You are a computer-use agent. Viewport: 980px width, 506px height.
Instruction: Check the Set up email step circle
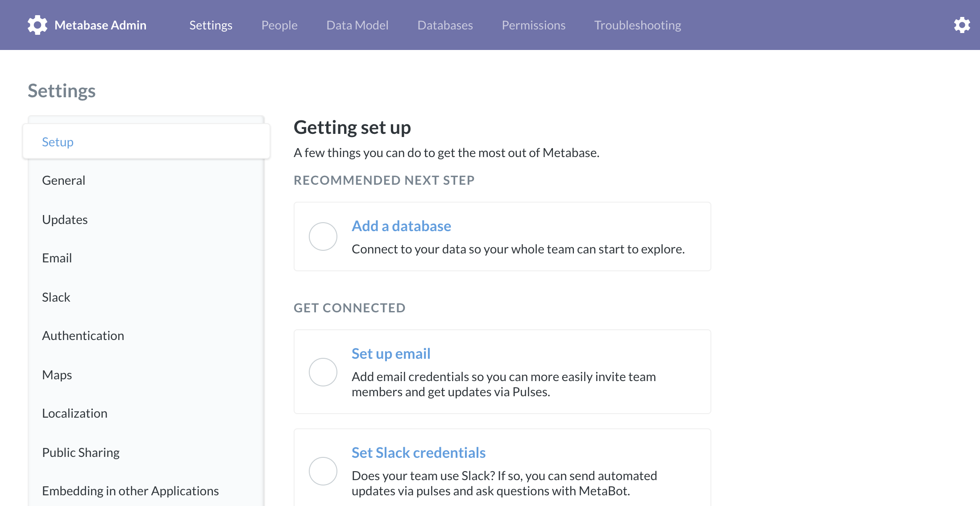point(323,372)
